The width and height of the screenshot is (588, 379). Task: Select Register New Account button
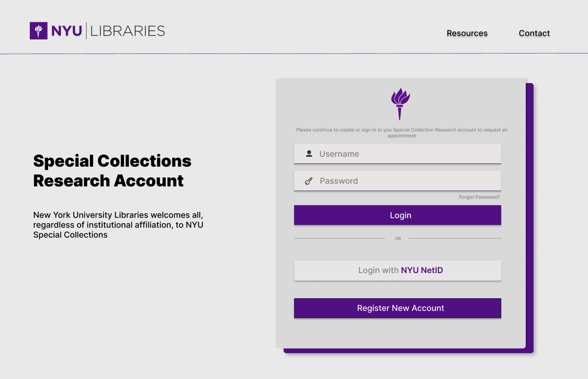[398, 308]
